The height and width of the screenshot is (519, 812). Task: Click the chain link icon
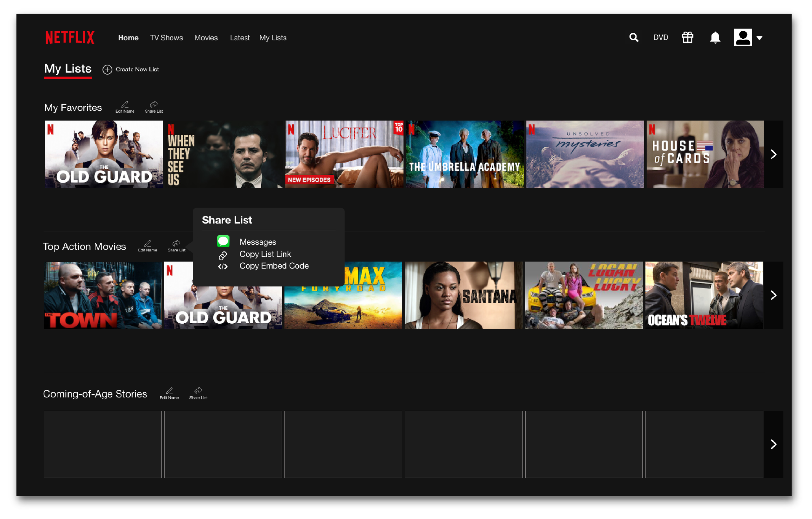tap(222, 256)
